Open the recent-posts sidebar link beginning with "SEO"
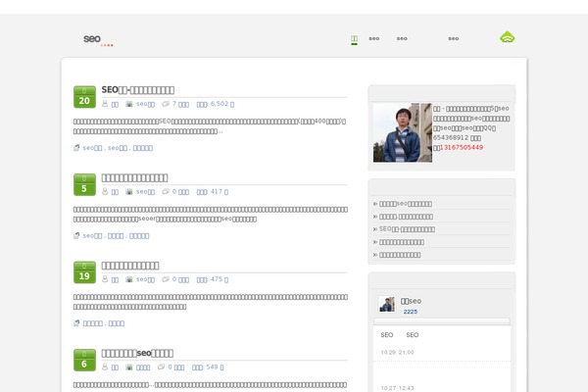Image resolution: width=588 pixels, height=392 pixels. pos(407,229)
